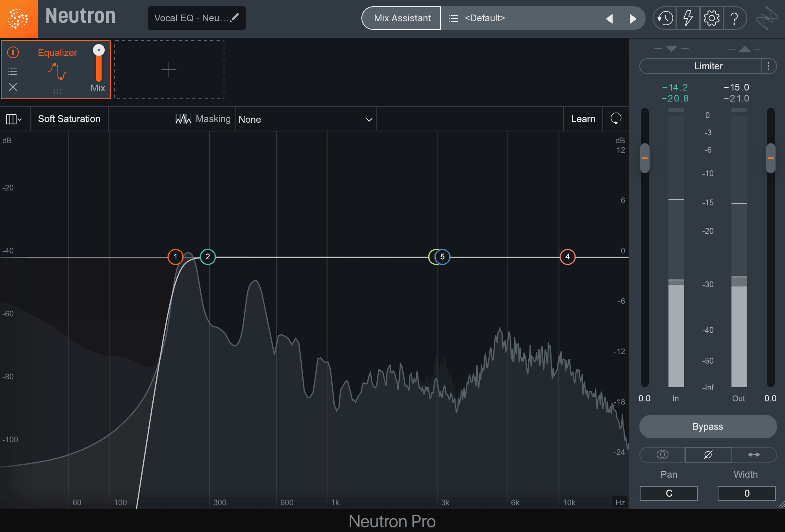Add a new module with the plus slot

(x=169, y=70)
